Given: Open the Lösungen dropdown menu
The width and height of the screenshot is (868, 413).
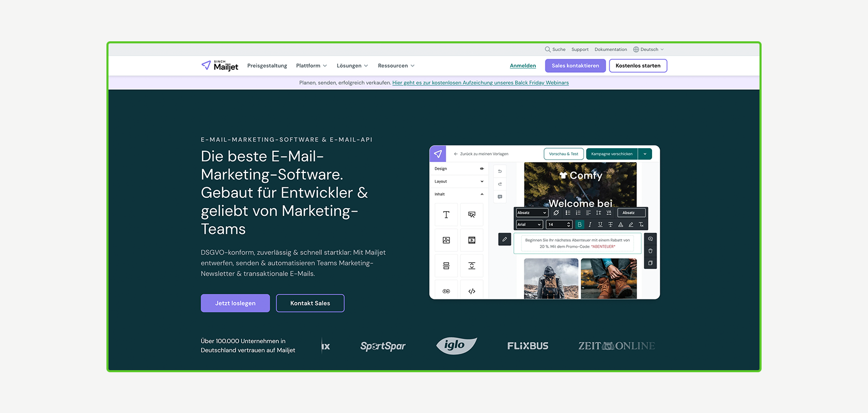Looking at the screenshot, I should tap(352, 66).
